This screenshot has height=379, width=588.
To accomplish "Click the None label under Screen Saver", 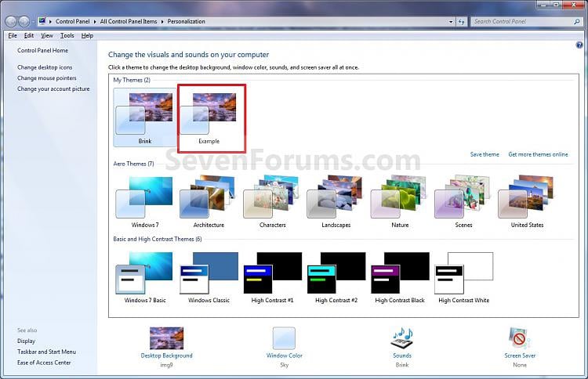I will coord(520,365).
